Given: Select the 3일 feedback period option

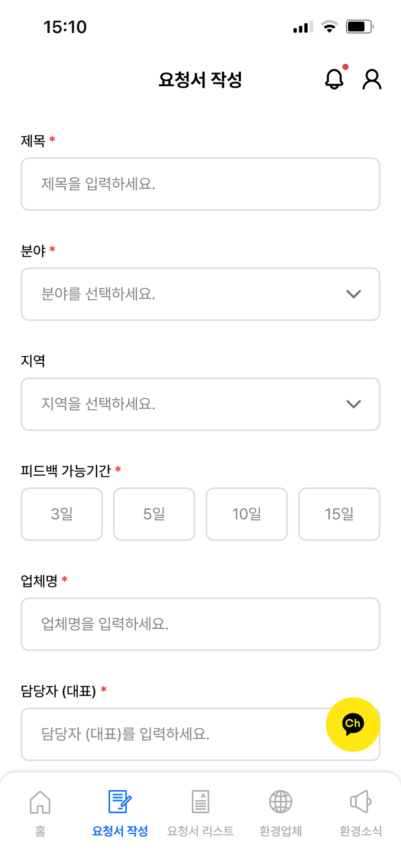Looking at the screenshot, I should click(62, 514).
